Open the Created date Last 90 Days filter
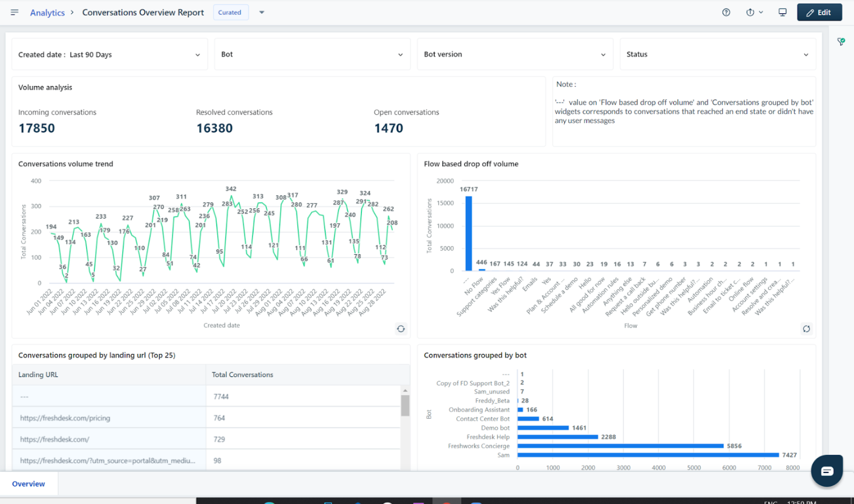The width and height of the screenshot is (854, 504). pos(110,54)
